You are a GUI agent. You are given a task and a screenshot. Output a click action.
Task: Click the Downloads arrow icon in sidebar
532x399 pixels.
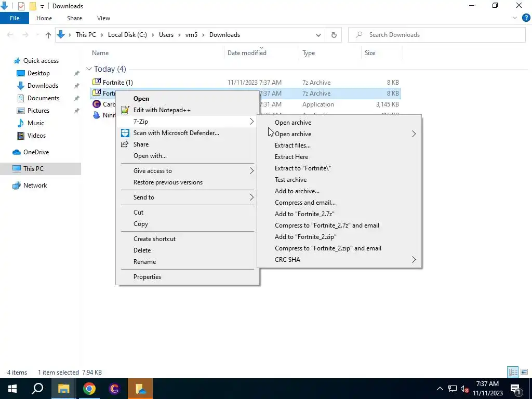21,86
